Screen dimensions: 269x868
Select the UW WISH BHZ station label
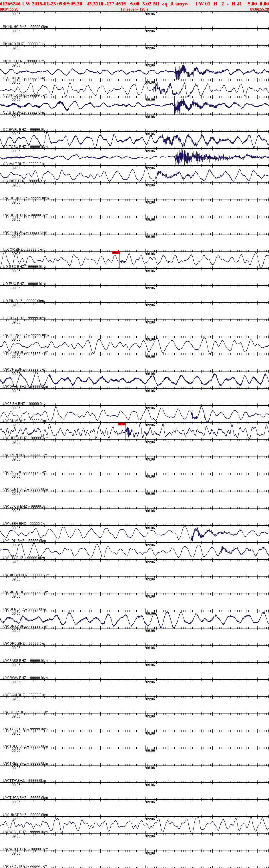(x=25, y=832)
